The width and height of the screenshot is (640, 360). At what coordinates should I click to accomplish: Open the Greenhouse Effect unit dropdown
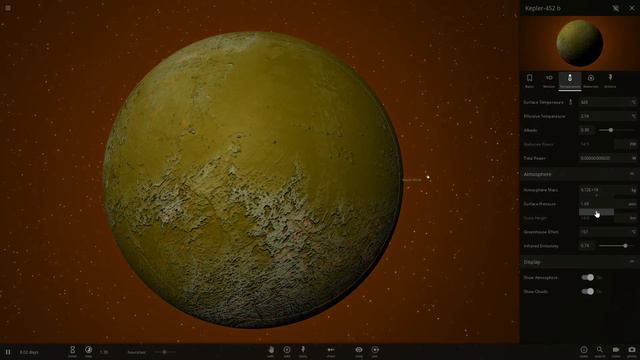(634, 232)
